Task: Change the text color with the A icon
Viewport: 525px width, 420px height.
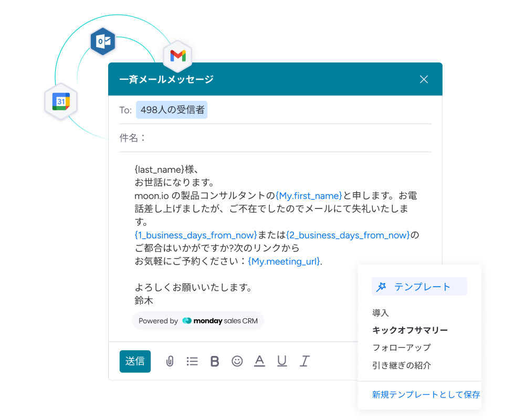Action: click(x=259, y=361)
